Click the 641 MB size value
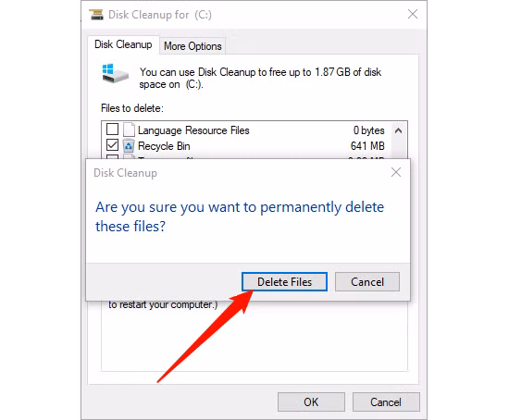Screen dimensions: 509x420 click(x=367, y=146)
